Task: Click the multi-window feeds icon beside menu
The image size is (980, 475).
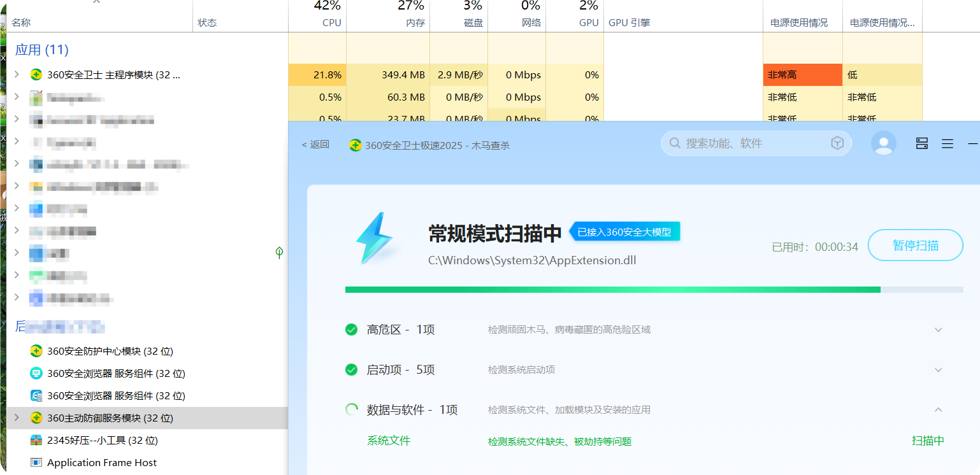Action: click(922, 143)
